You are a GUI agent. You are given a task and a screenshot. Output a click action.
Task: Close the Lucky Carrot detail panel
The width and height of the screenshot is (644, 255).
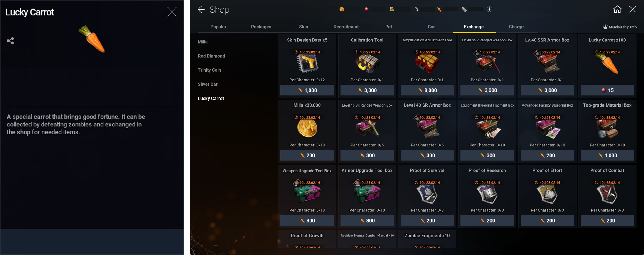pos(172,12)
